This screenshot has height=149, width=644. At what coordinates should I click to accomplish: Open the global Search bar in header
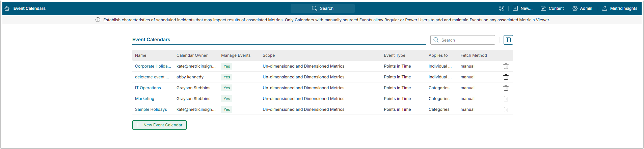tap(323, 8)
